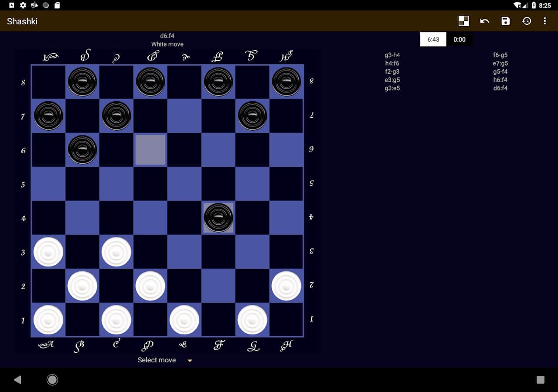558x392 pixels.
Task: Click the board flip icon in toolbar
Action: (464, 21)
